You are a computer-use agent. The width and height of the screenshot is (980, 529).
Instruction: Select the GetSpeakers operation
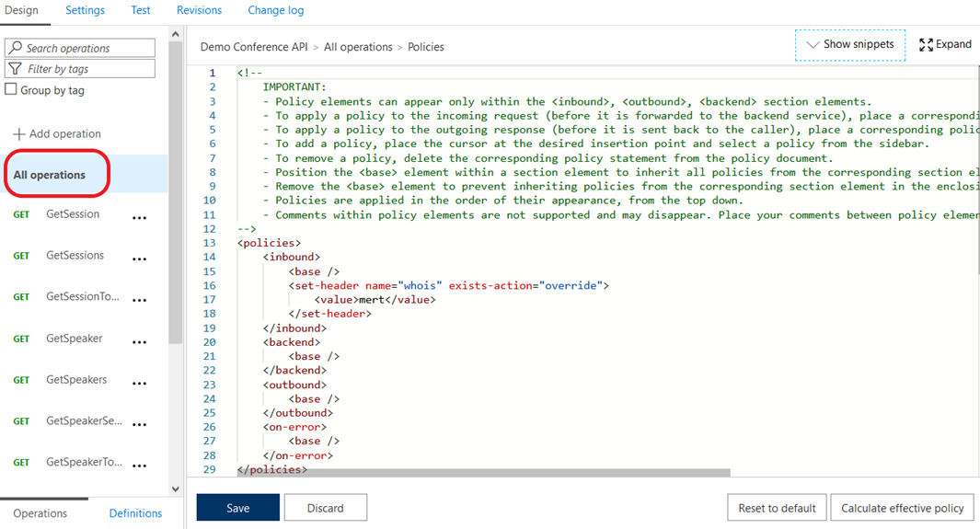pos(76,380)
